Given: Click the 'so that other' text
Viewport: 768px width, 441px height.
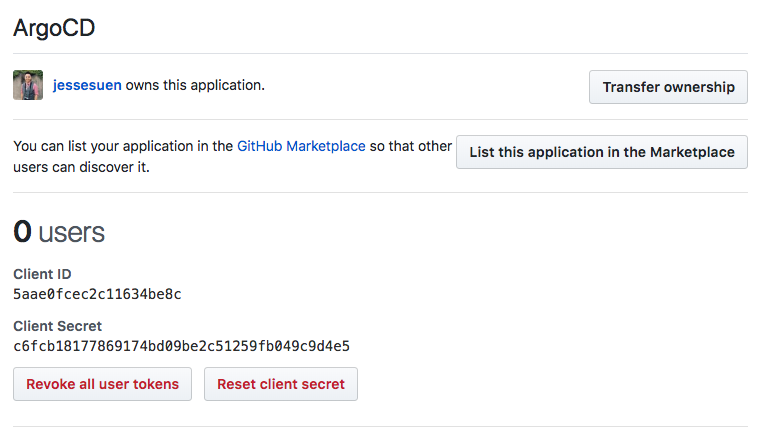Looking at the screenshot, I should 411,146.
